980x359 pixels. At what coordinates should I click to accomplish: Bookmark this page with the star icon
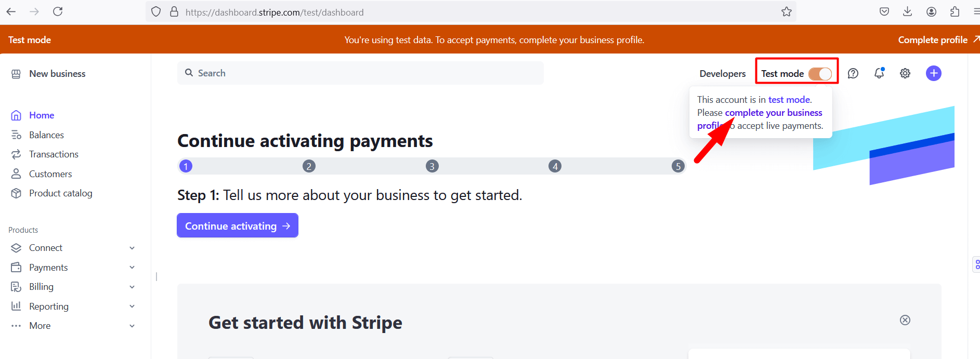click(786, 12)
